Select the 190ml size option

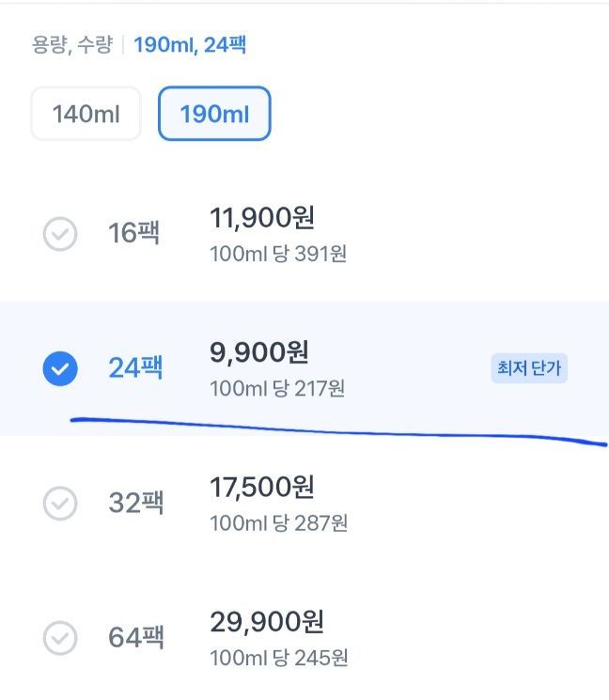(214, 114)
